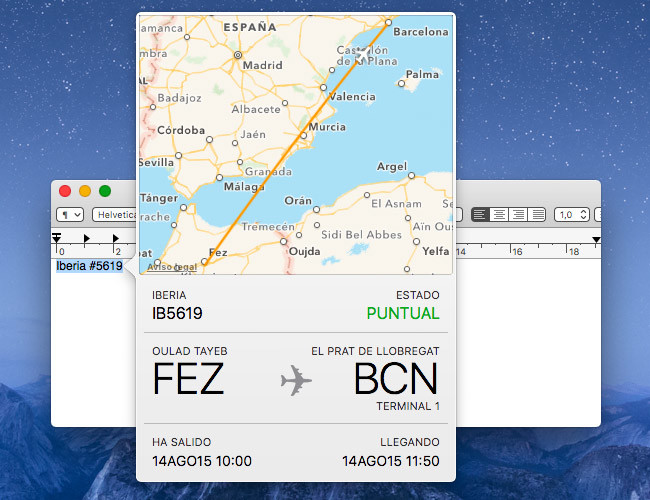Open the Helvetica font family dropdown
650x500 pixels.
point(114,215)
